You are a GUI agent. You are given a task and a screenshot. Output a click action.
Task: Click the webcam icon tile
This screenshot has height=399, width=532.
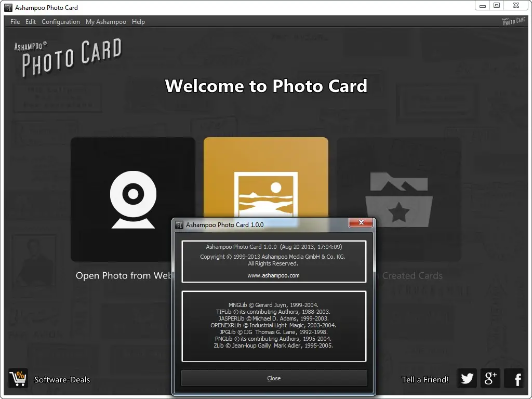click(132, 199)
